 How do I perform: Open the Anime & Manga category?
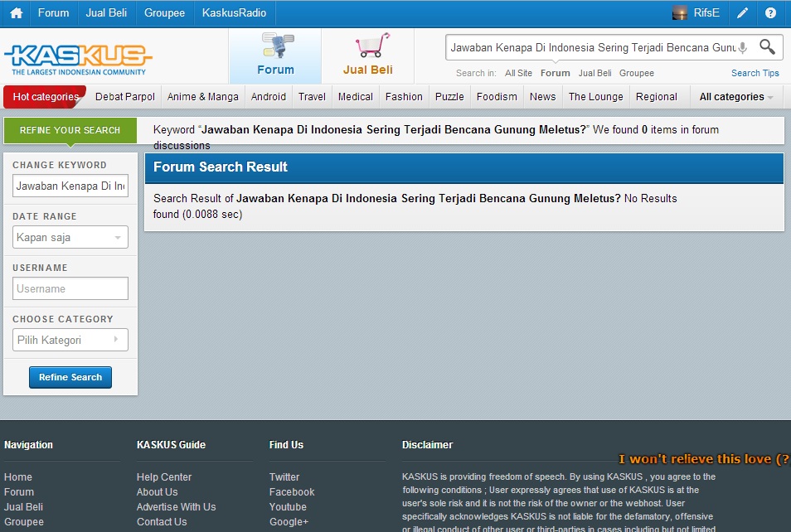203,97
